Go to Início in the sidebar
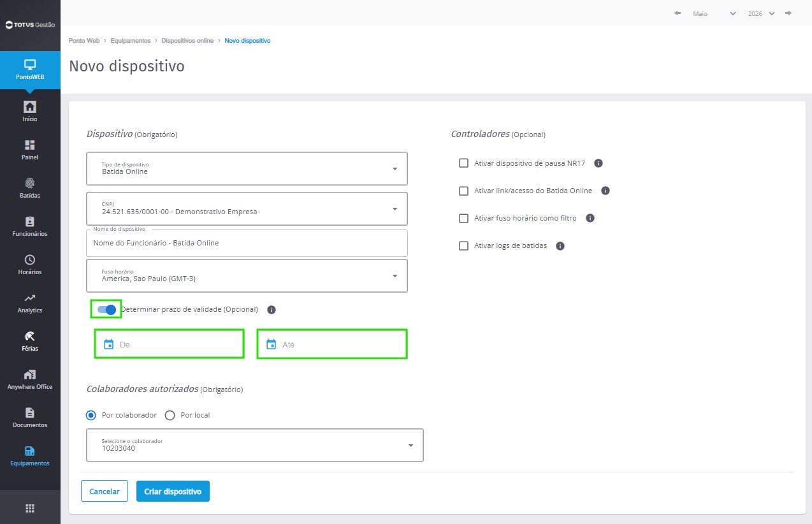This screenshot has width=812, height=524. point(30,110)
